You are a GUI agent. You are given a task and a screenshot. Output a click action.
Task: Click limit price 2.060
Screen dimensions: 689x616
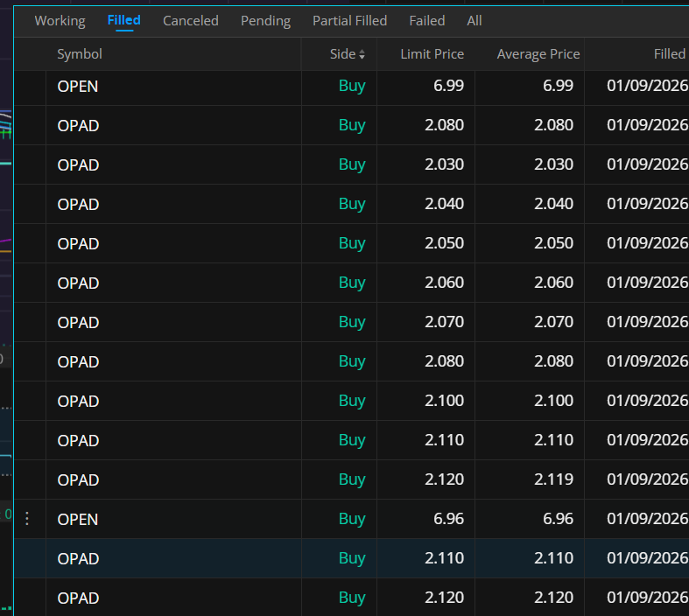[x=444, y=283]
